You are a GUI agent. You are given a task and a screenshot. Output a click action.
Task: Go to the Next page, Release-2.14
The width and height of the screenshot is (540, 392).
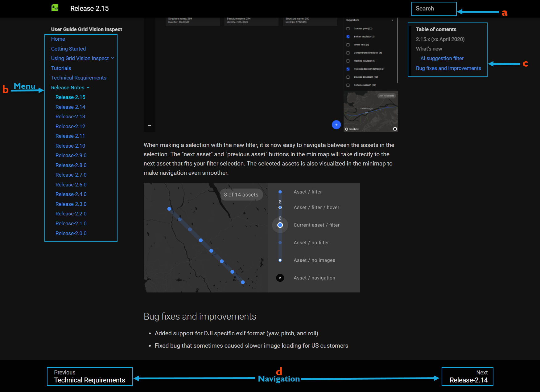click(468, 377)
